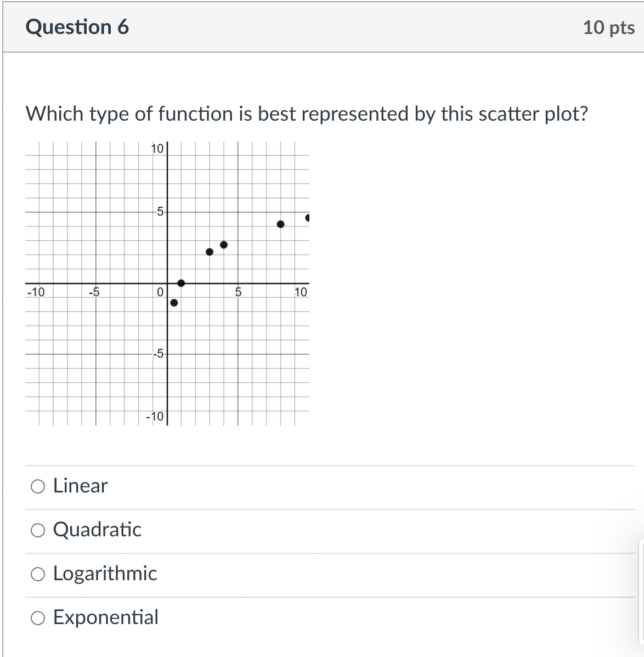Click the Linear answer label text
Image resolution: width=644 pixels, height=657 pixels.
point(80,486)
